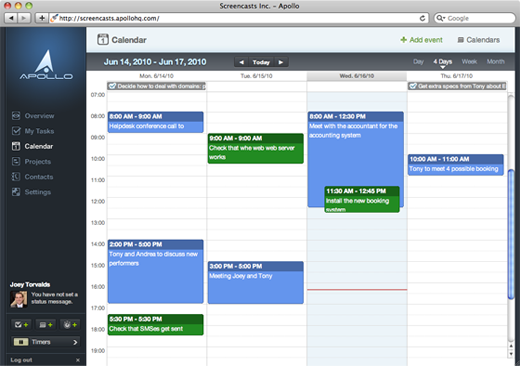Go to next date range arrow

(x=281, y=62)
